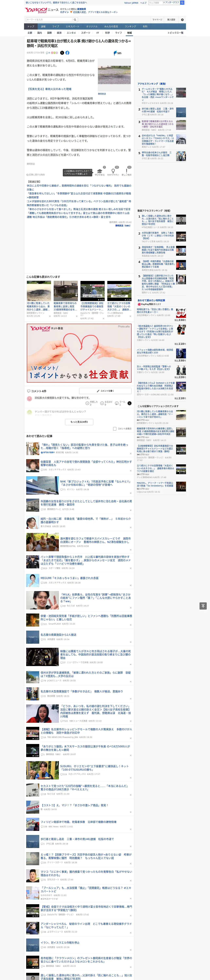Screen dimensions: 210x980
Task: Click 共感した smiley on the first comment
Action: tap(88, 403)
